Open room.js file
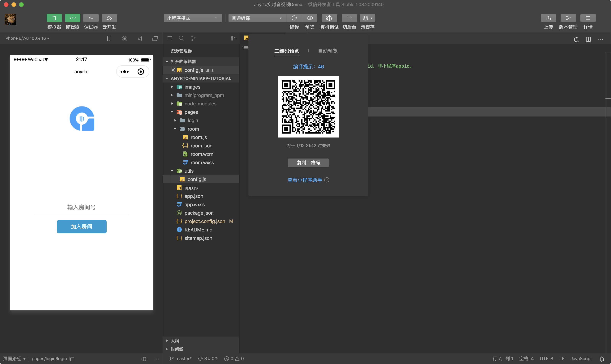 tap(201, 137)
